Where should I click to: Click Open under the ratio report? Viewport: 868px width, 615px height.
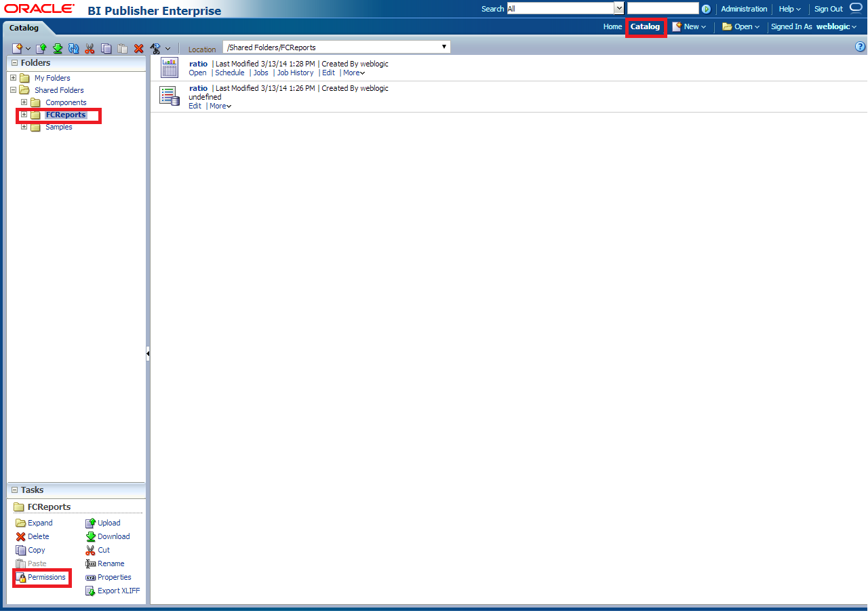(x=197, y=73)
